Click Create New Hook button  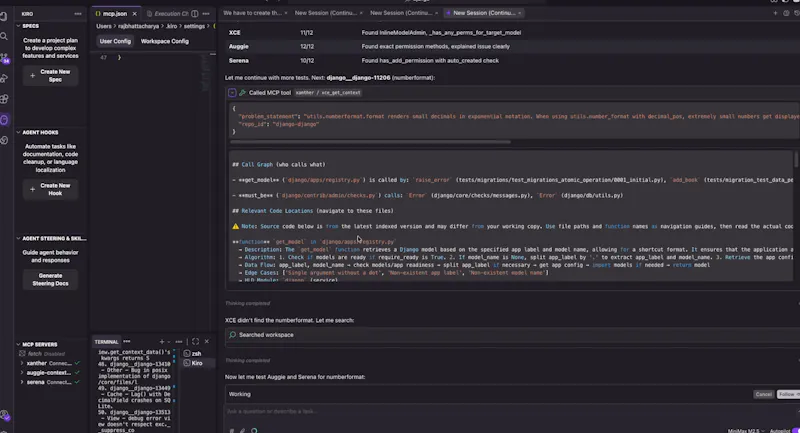tap(50, 189)
